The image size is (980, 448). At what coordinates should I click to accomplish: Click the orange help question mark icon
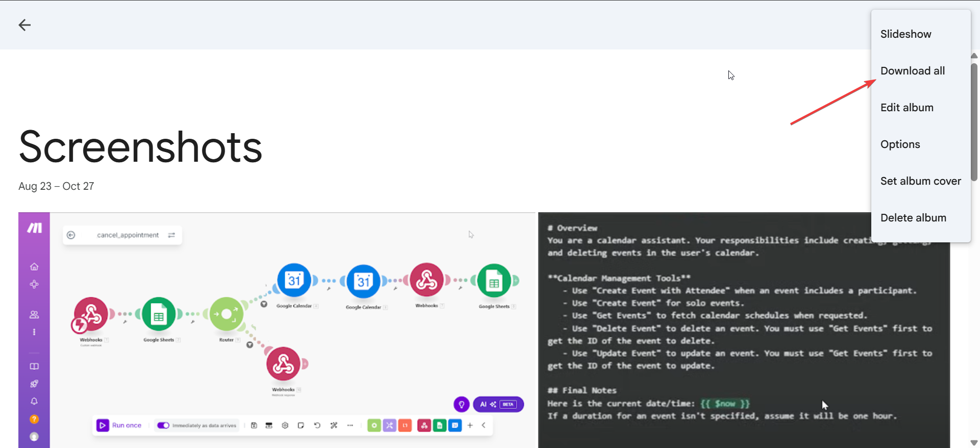pyautogui.click(x=34, y=419)
